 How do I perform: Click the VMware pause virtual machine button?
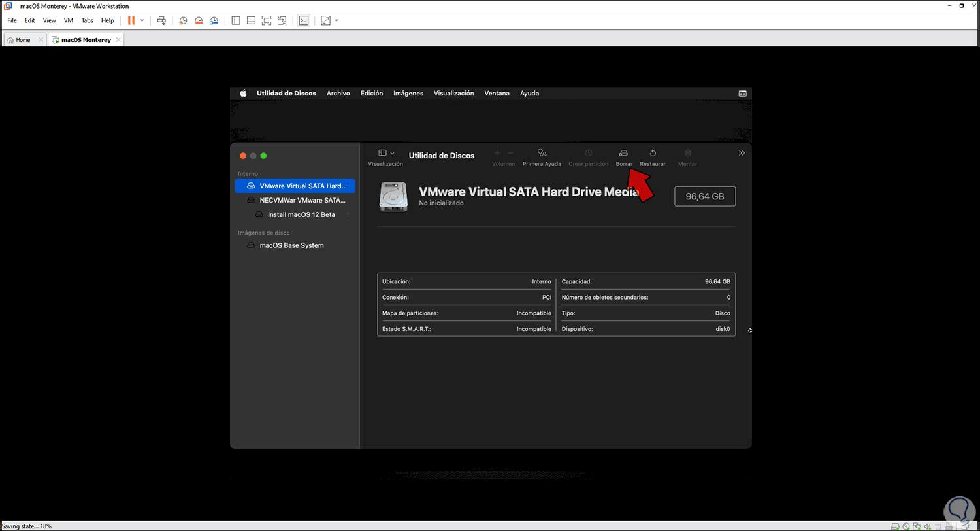(x=131, y=20)
